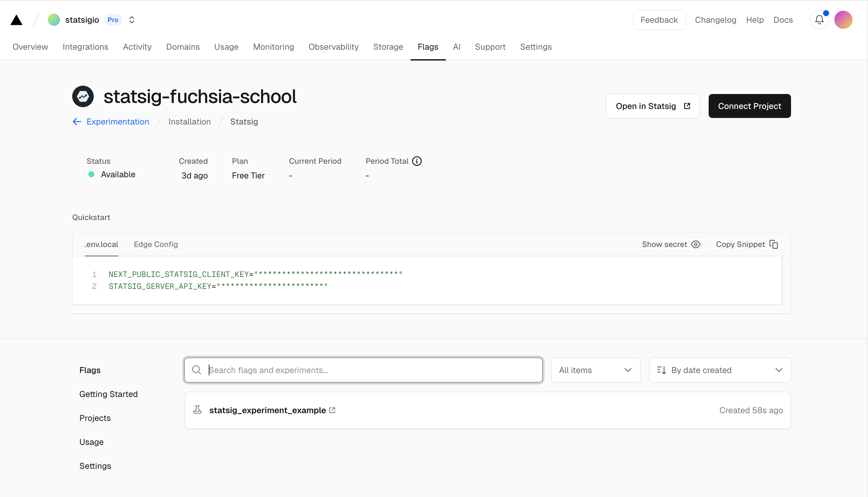868x497 pixels.
Task: Click the Show secret eye icon
Action: (696, 244)
